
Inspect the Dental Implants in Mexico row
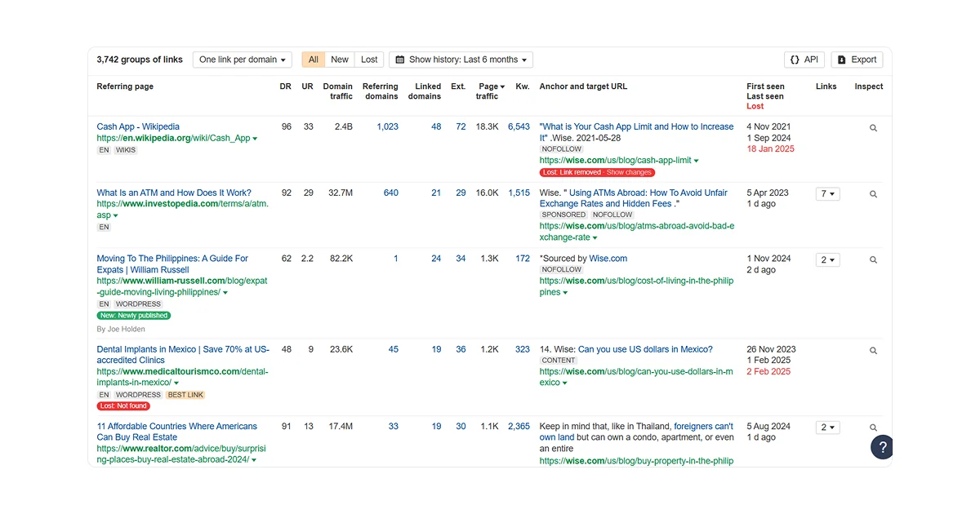(873, 351)
